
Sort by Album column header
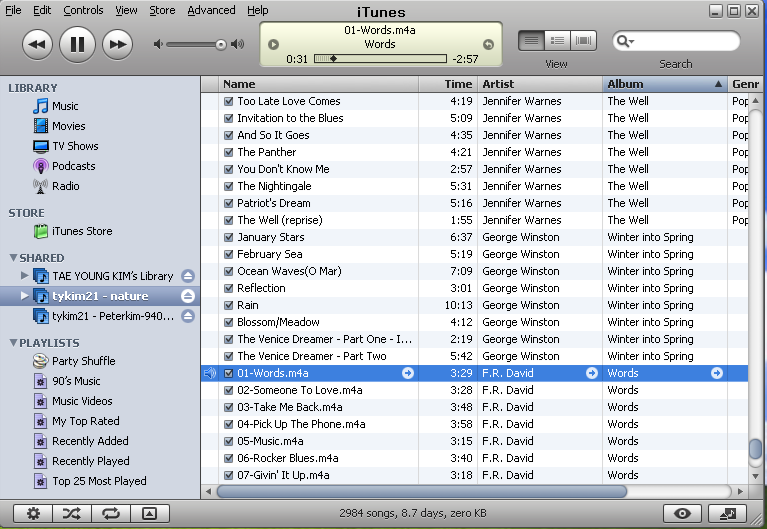tap(665, 84)
